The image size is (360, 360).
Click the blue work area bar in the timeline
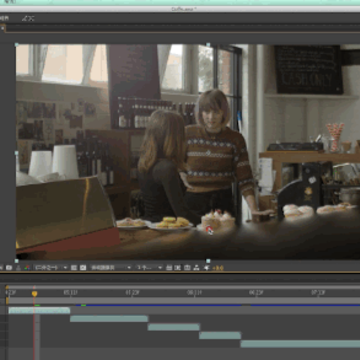tap(218, 305)
